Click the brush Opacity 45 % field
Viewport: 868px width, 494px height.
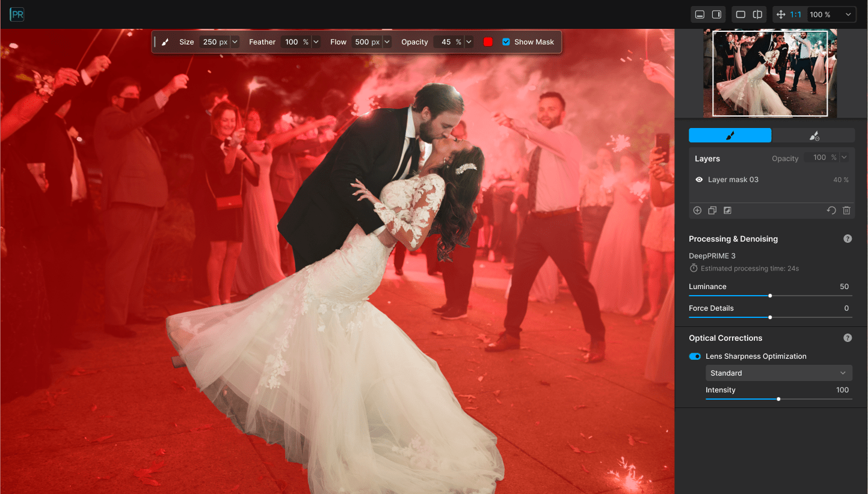pyautogui.click(x=449, y=42)
